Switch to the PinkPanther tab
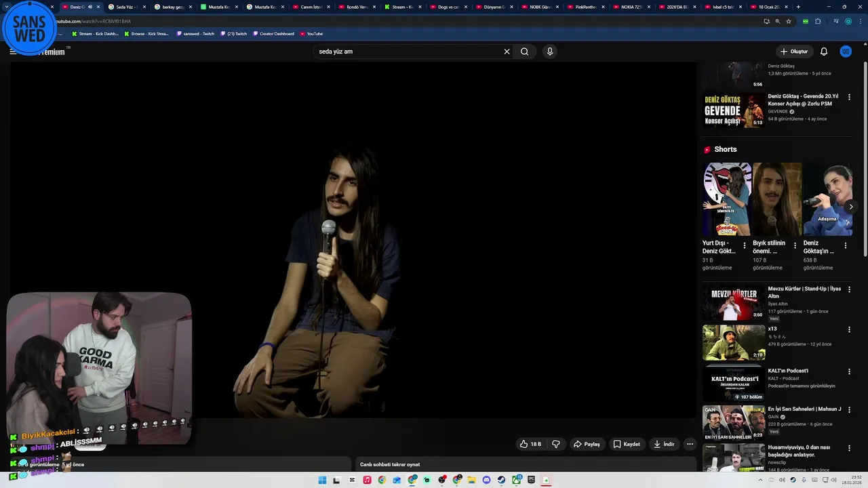The width and height of the screenshot is (868, 488). (588, 7)
